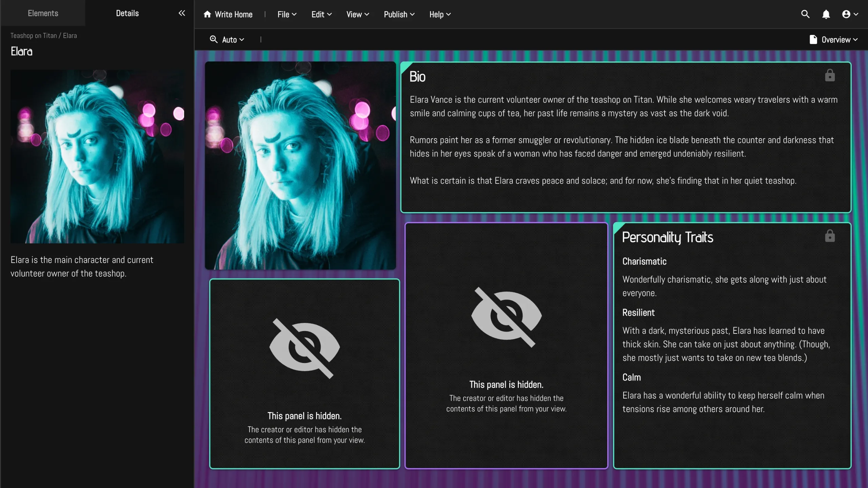This screenshot has width=868, height=488.
Task: Click the zoom magnifier icon beside Auto
Action: 214,39
